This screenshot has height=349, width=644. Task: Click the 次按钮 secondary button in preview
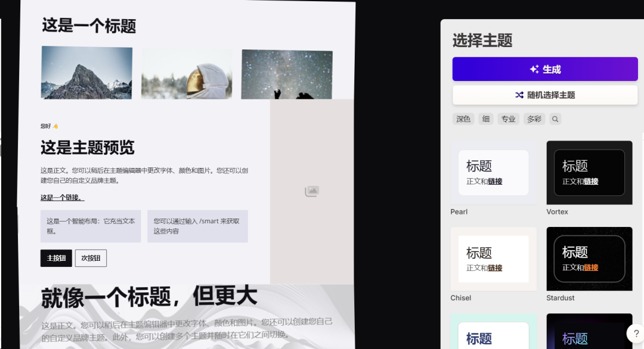[91, 258]
